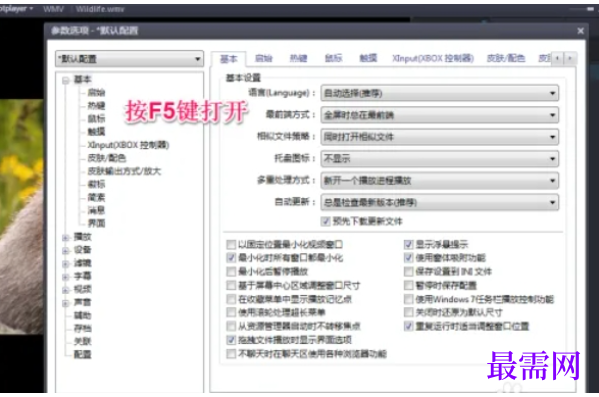Select 关联 in the settings tree

point(83,342)
